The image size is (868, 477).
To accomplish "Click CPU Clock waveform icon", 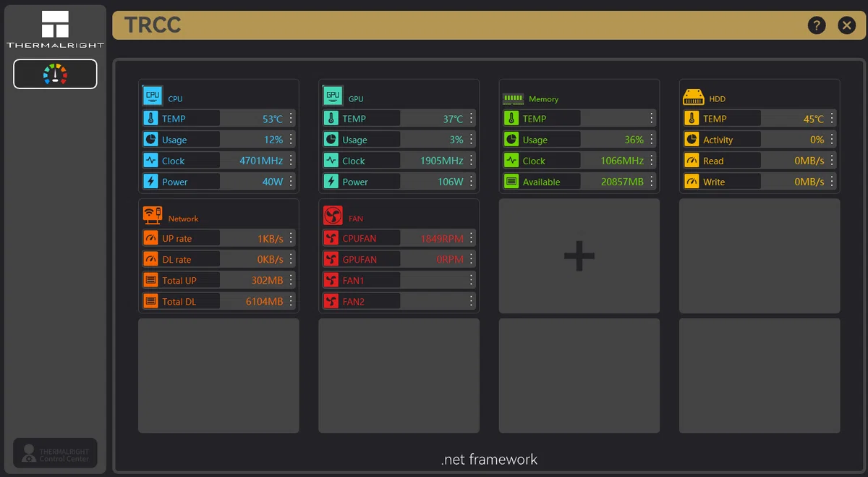I will tap(150, 160).
